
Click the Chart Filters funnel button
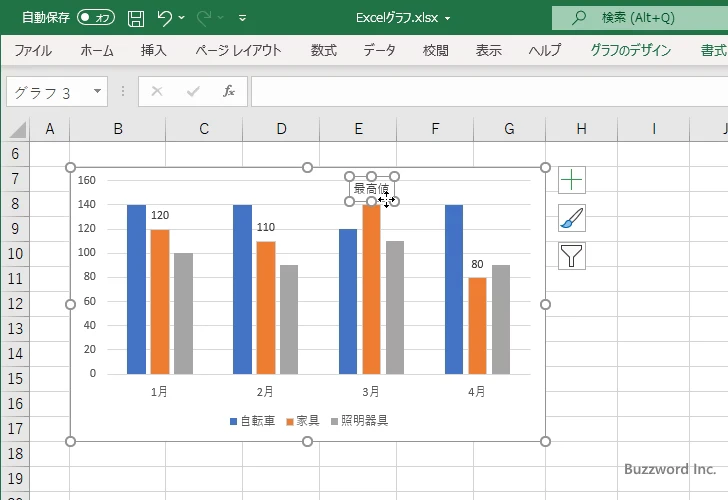click(x=572, y=256)
